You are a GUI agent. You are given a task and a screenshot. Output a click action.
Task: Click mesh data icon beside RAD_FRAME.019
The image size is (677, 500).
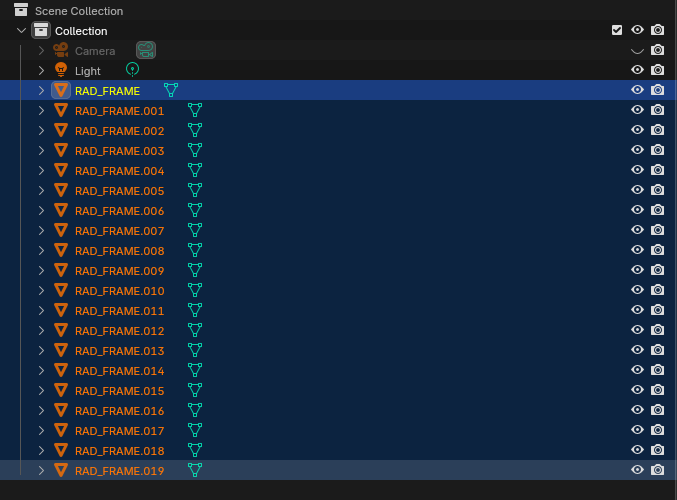tap(195, 470)
